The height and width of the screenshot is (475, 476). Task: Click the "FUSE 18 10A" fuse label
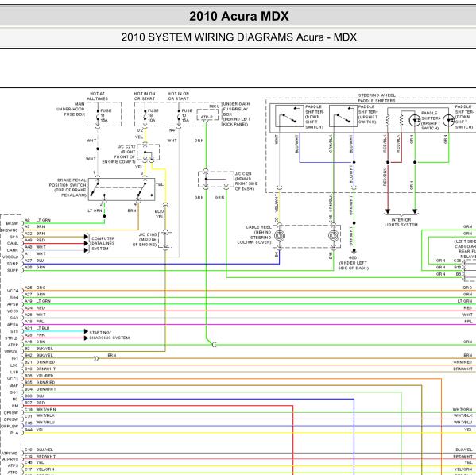(153, 115)
